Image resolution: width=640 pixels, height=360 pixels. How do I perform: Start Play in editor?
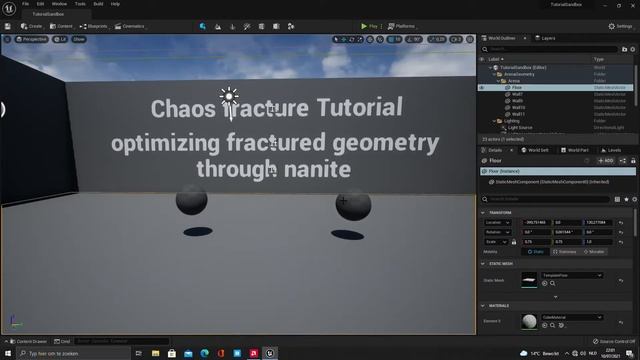[369, 26]
